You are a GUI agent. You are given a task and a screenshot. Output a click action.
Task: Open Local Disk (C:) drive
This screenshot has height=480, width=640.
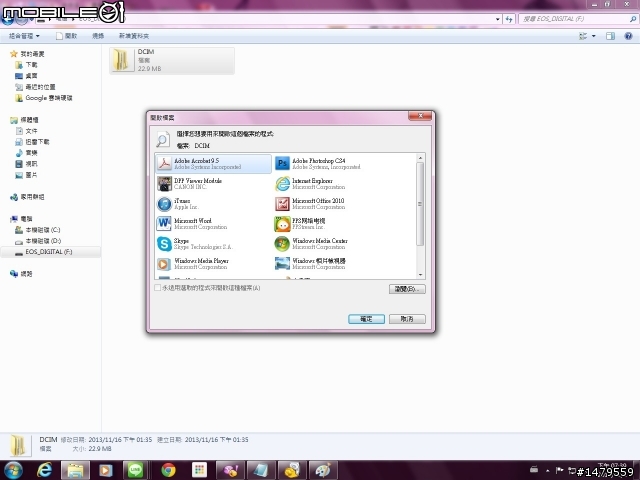pos(38,230)
